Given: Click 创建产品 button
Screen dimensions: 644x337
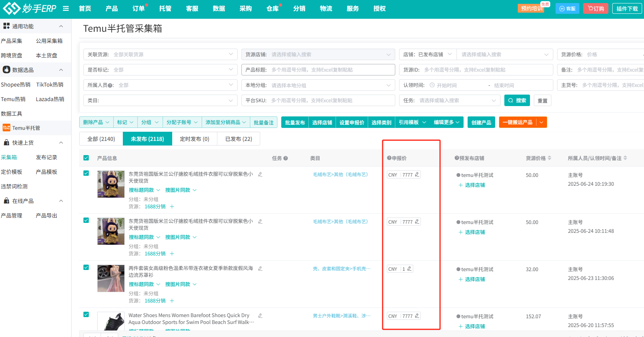Looking at the screenshot, I should click(x=481, y=122).
